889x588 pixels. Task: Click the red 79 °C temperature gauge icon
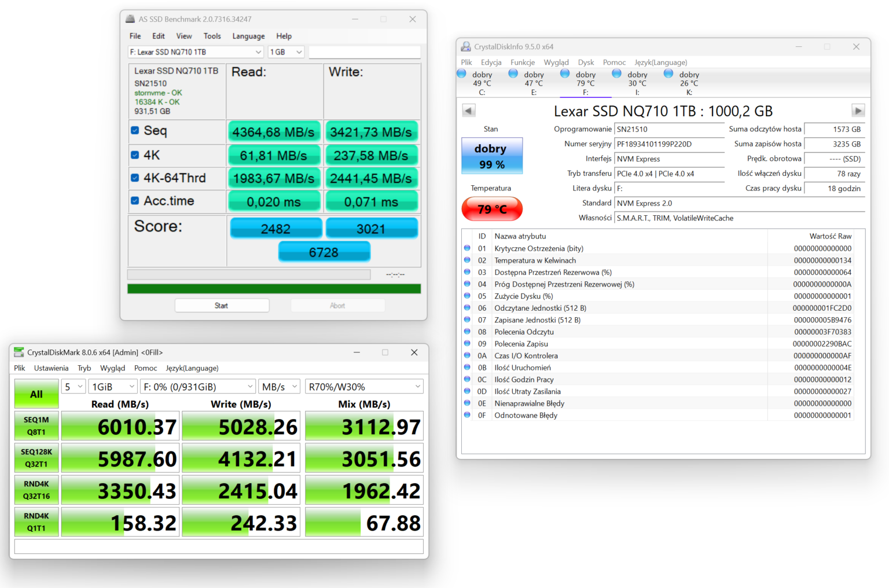[491, 208]
